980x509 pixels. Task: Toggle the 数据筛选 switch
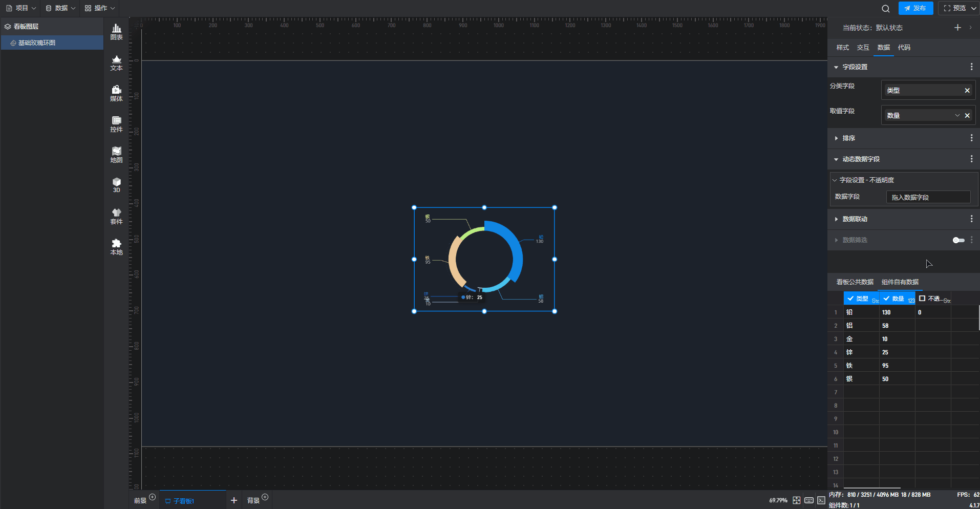tap(958, 240)
